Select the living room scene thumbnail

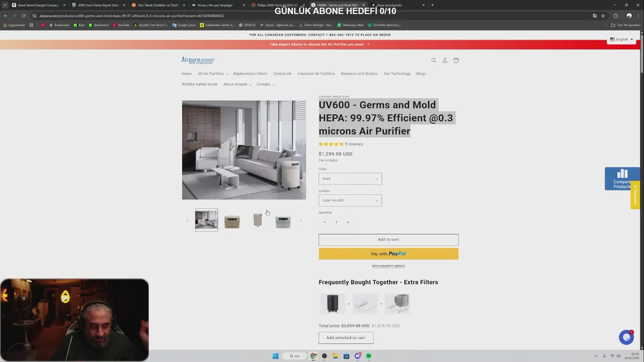point(206,220)
